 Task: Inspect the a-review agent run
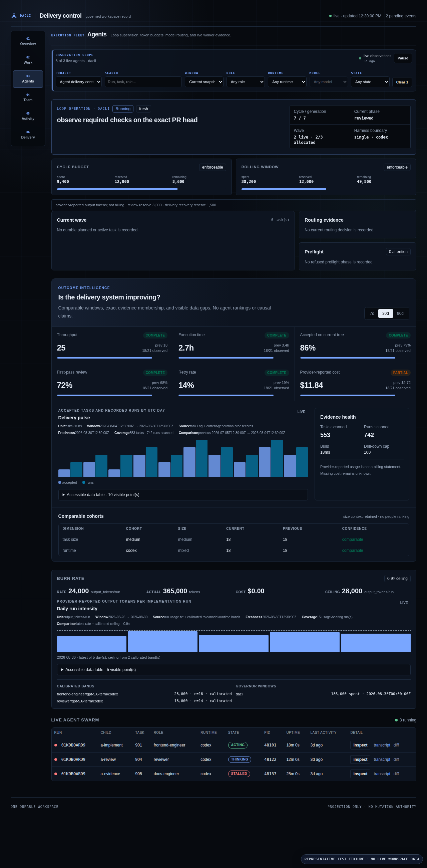360,759
